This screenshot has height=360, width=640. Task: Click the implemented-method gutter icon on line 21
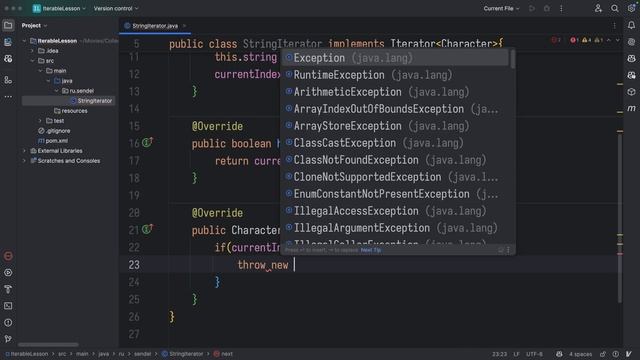coord(147,229)
